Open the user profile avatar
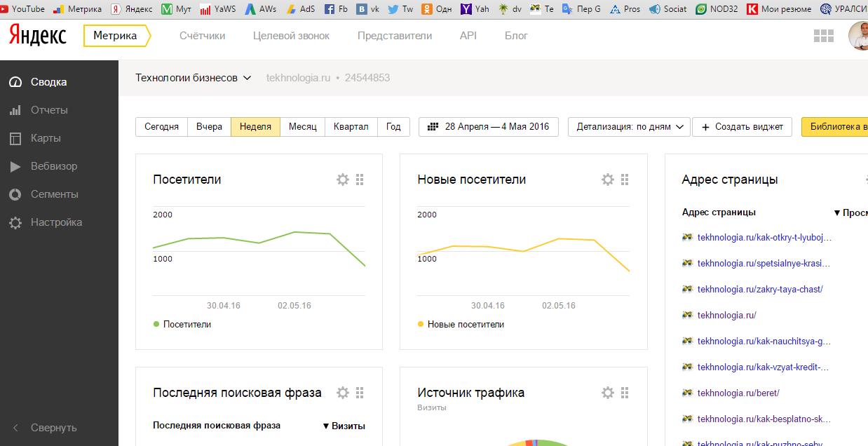868x446 pixels. (859, 36)
